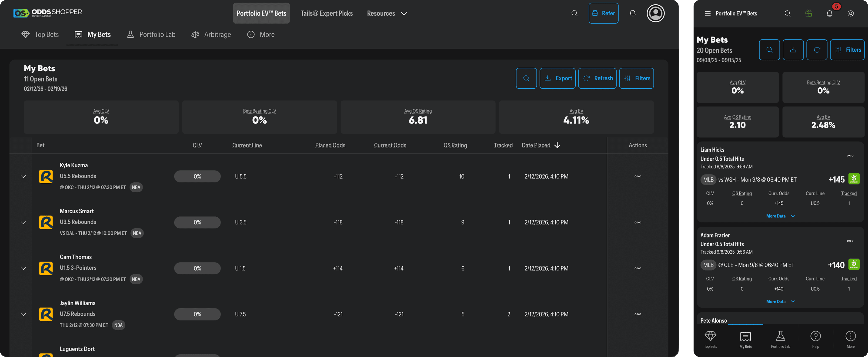Expand the Cam Thomas bet row
Screen dimensions: 868x357
pos(23,268)
